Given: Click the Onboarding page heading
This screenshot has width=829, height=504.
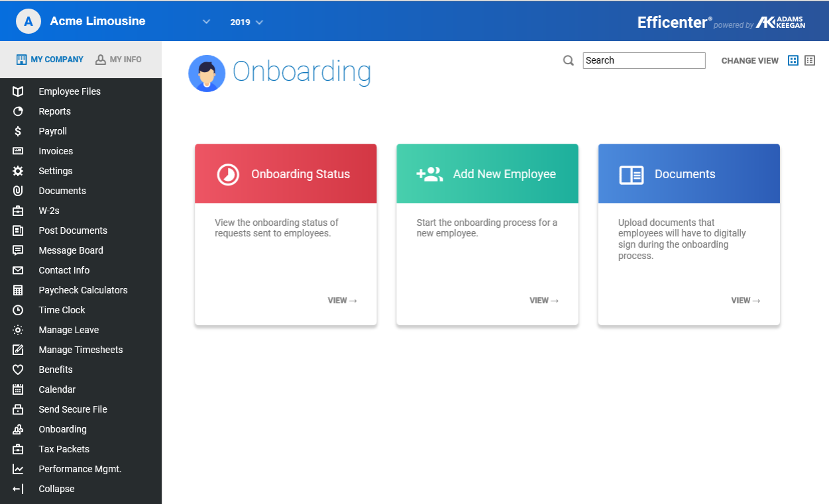Looking at the screenshot, I should click(x=302, y=72).
